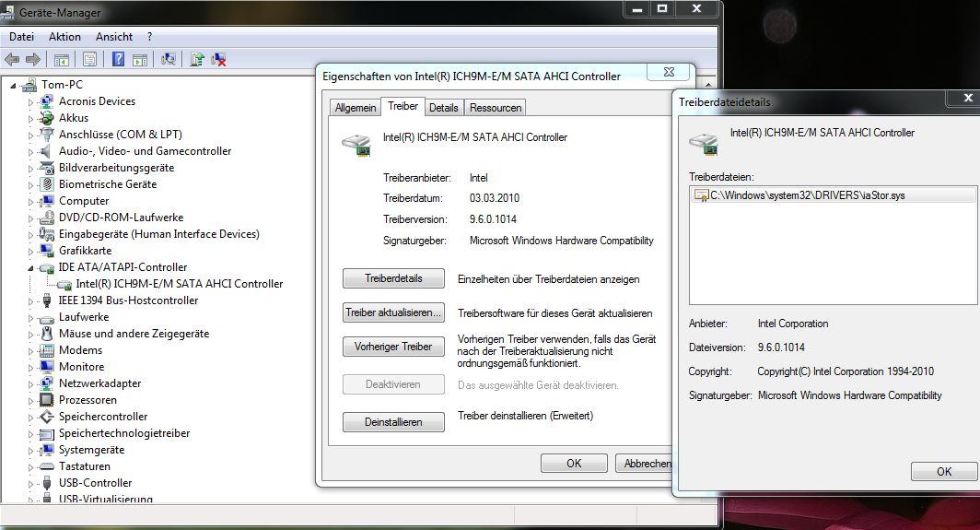980x530 pixels.
Task: Click the Update driver software toolbar icon
Action: [197, 59]
